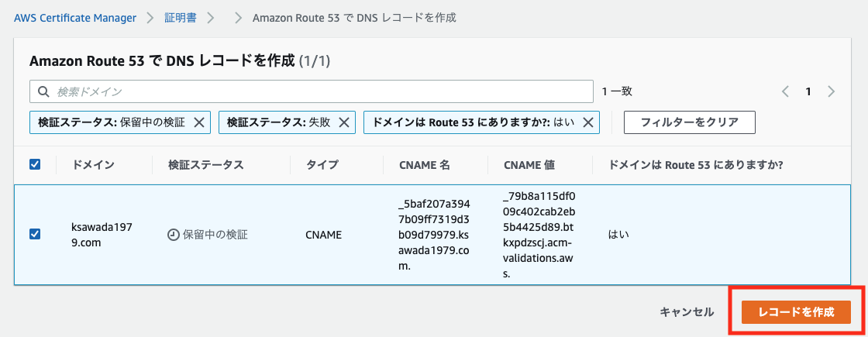Click the 検索ドメイン search field
The image size is (868, 337).
[x=312, y=92]
